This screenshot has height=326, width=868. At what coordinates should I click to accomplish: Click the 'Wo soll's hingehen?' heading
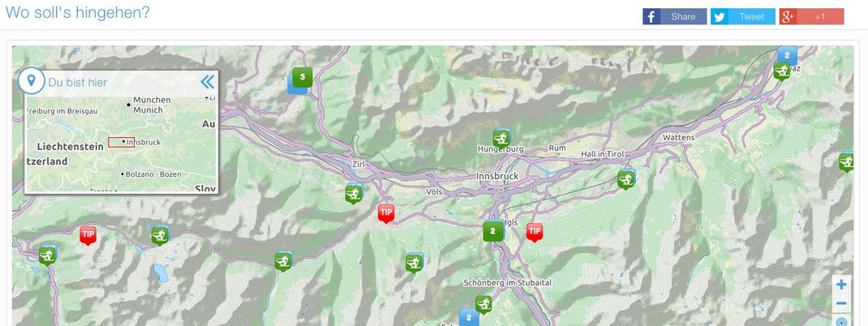[x=78, y=12]
